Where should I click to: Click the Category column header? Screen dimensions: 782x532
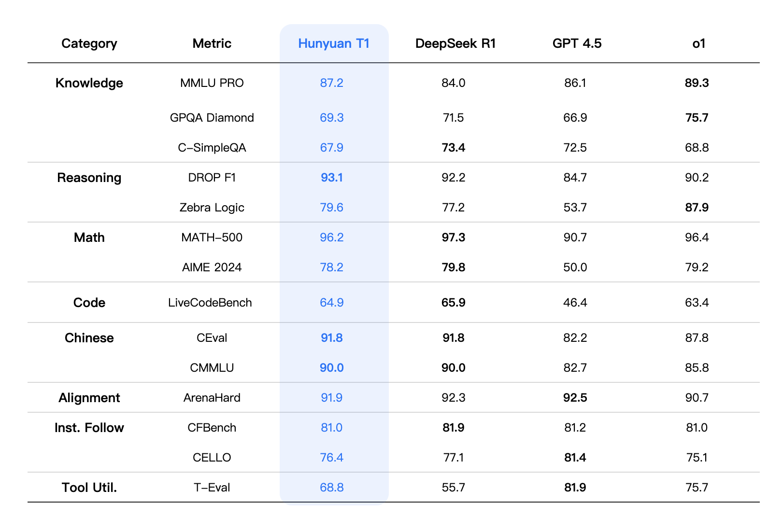(89, 43)
